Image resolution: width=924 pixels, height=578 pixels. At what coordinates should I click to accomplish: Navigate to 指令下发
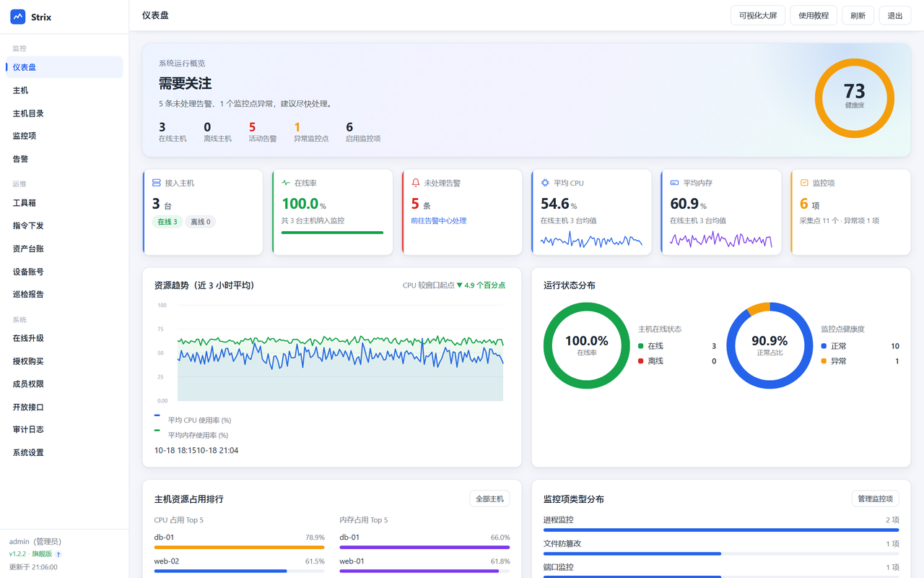[64, 225]
